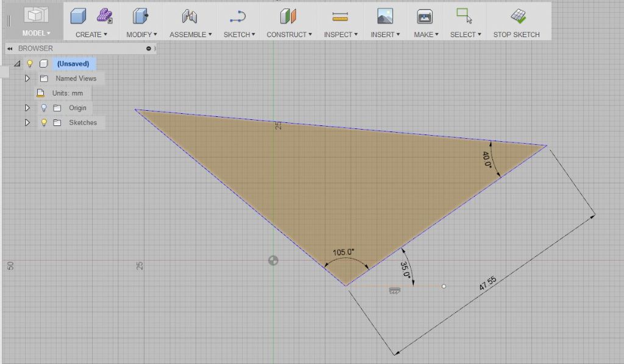Viewport: 624px width, 364px height.
Task: Open the MODEL workspace dropdown
Action: (36, 33)
